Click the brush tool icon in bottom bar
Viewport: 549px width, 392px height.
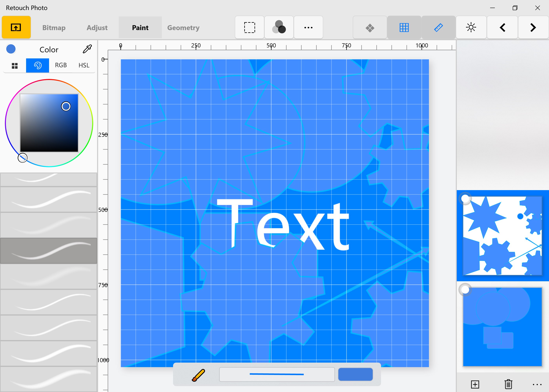(198, 375)
